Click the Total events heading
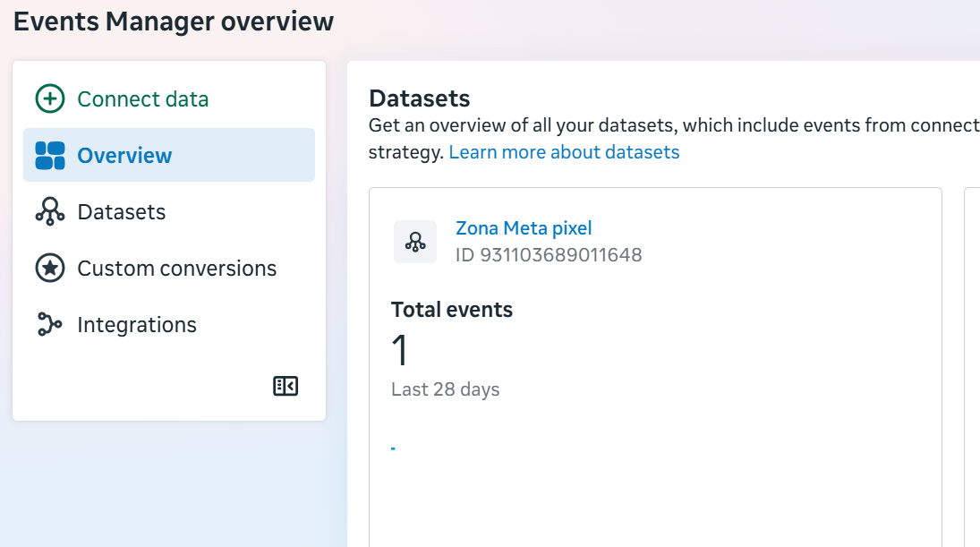The image size is (980, 547). 452,310
